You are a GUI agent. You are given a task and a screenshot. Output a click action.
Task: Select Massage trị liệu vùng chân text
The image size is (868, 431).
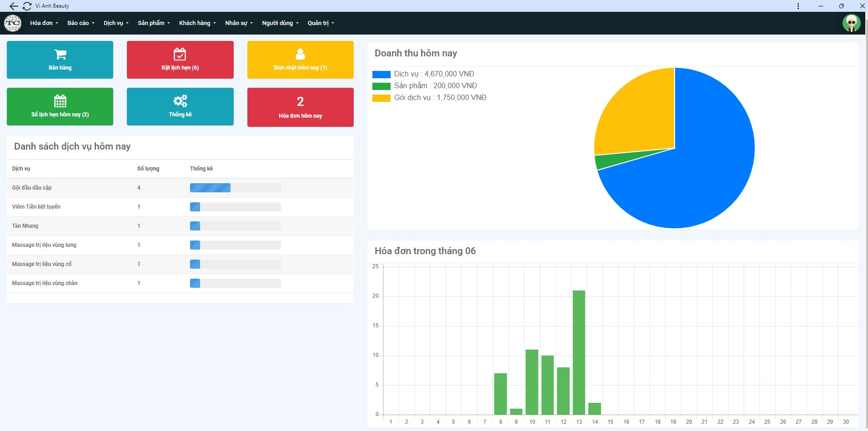[x=45, y=283]
